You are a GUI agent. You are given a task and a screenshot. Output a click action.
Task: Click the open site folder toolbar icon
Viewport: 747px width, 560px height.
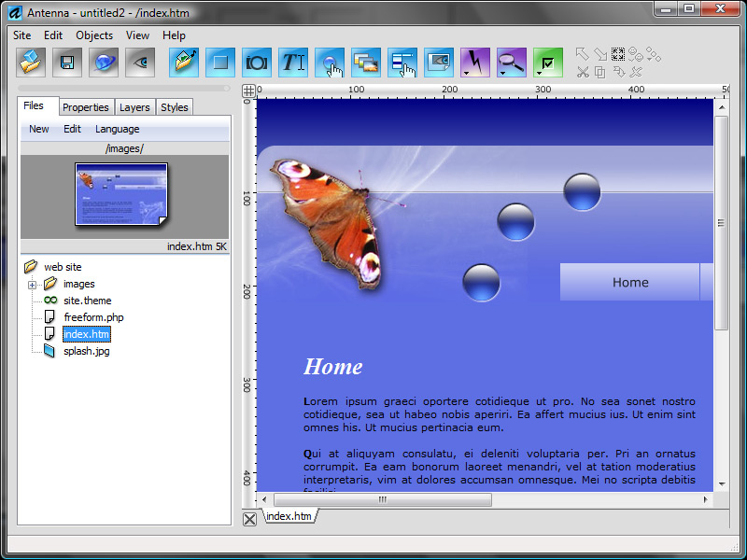(31, 63)
